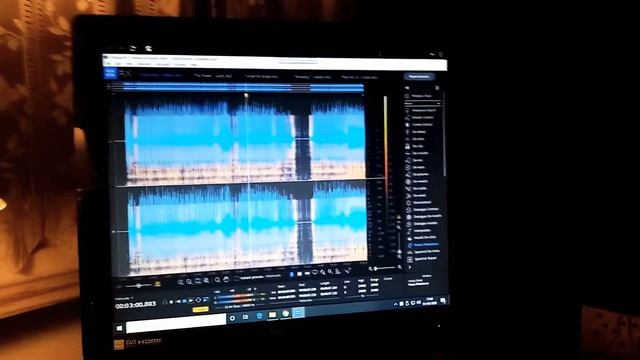Open the File menu
This screenshot has height=360, width=640.
point(109,64)
